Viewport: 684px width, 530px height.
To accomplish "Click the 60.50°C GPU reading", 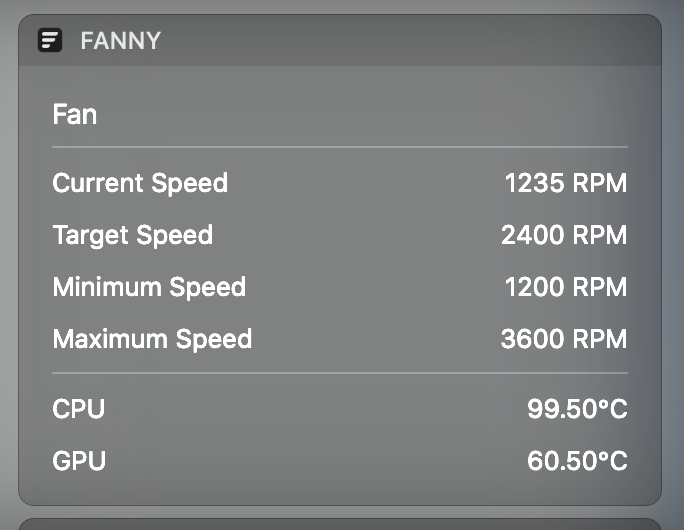I will 577,461.
